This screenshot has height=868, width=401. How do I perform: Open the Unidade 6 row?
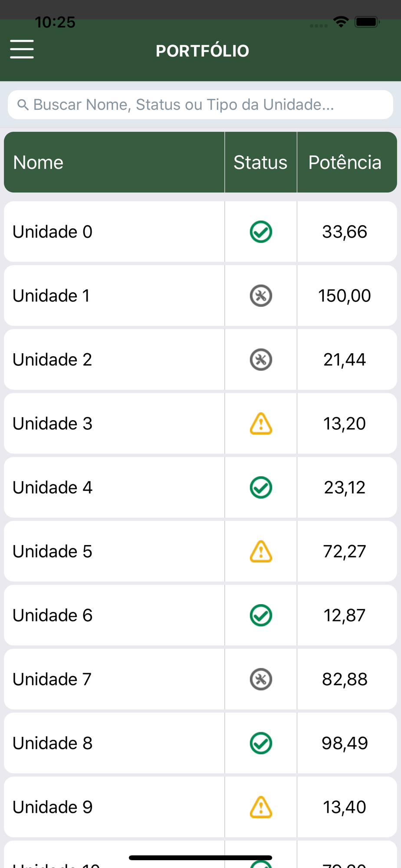pos(200,615)
